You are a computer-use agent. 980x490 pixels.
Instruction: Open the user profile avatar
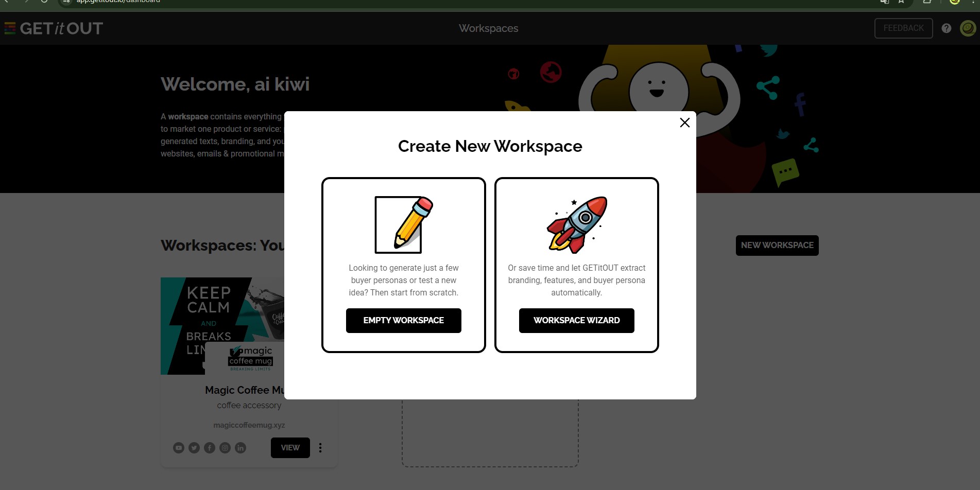[968, 28]
